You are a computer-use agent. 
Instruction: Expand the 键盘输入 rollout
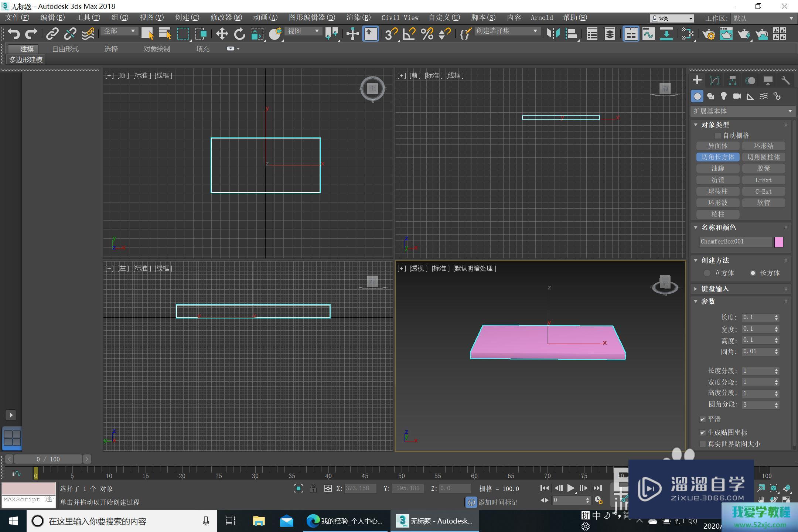pyautogui.click(x=715, y=289)
